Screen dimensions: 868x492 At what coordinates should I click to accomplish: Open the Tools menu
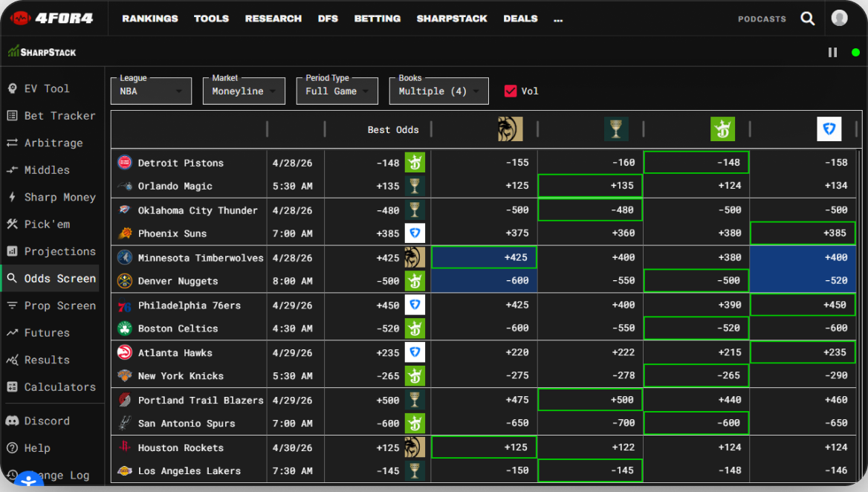[x=212, y=19]
